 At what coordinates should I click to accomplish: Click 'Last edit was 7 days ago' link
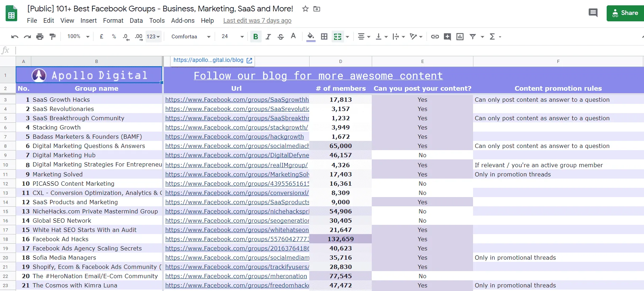click(x=257, y=21)
